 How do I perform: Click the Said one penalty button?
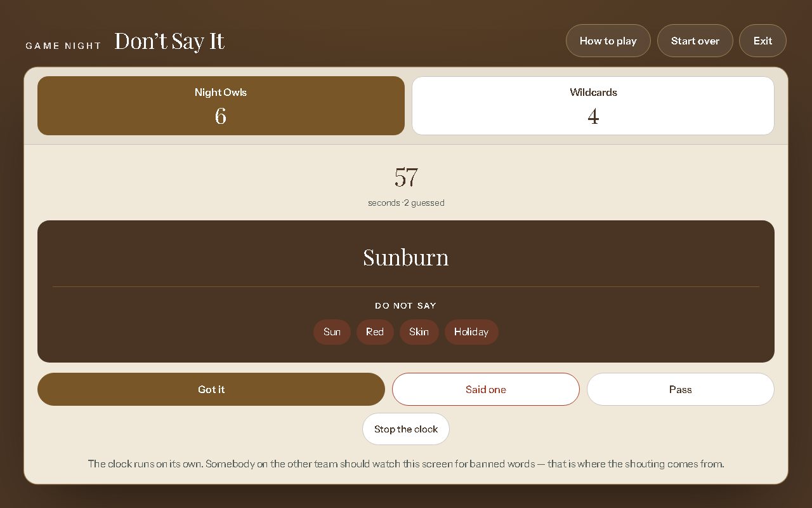point(486,389)
